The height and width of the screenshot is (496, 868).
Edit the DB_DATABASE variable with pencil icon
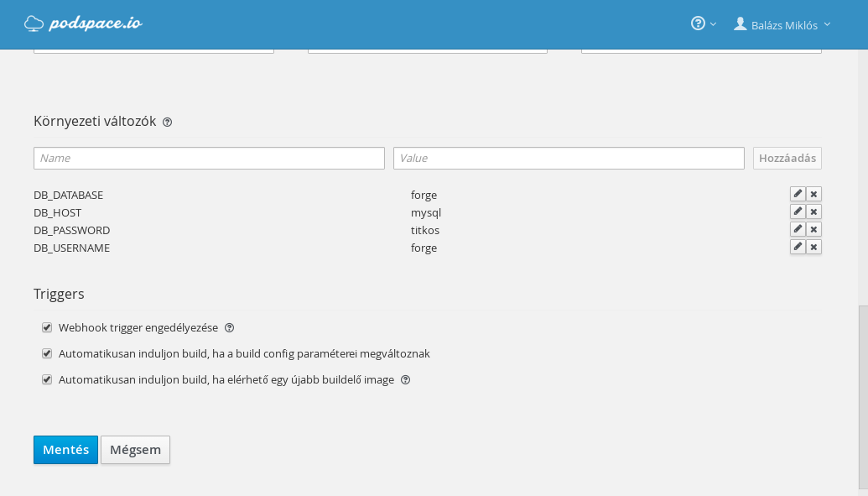(798, 194)
